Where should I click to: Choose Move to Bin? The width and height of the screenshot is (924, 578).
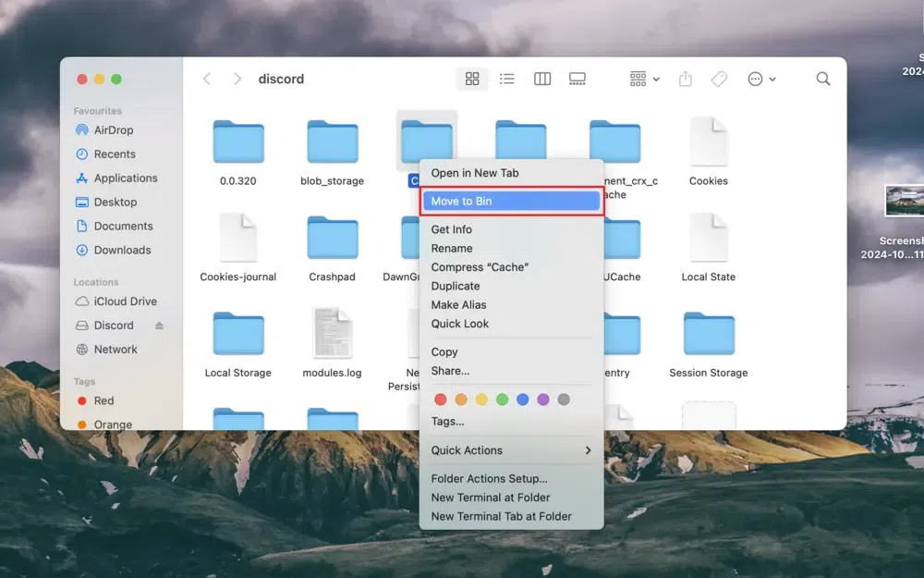point(512,201)
